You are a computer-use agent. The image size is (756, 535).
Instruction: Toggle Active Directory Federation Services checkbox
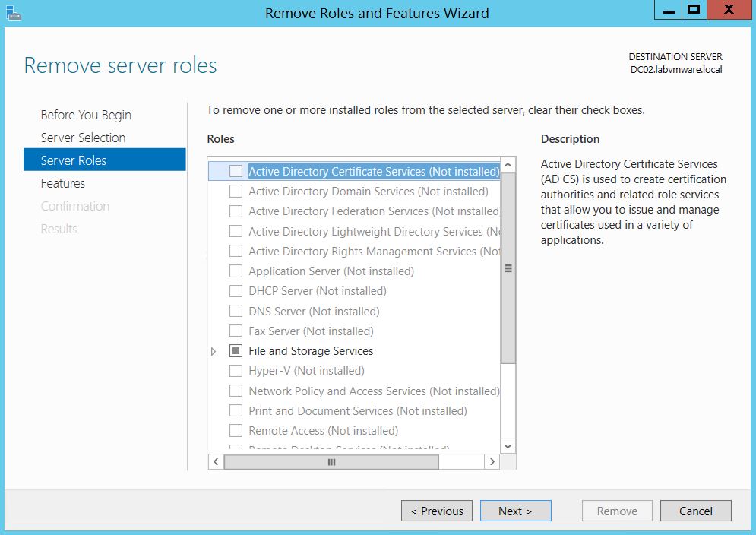coord(236,211)
